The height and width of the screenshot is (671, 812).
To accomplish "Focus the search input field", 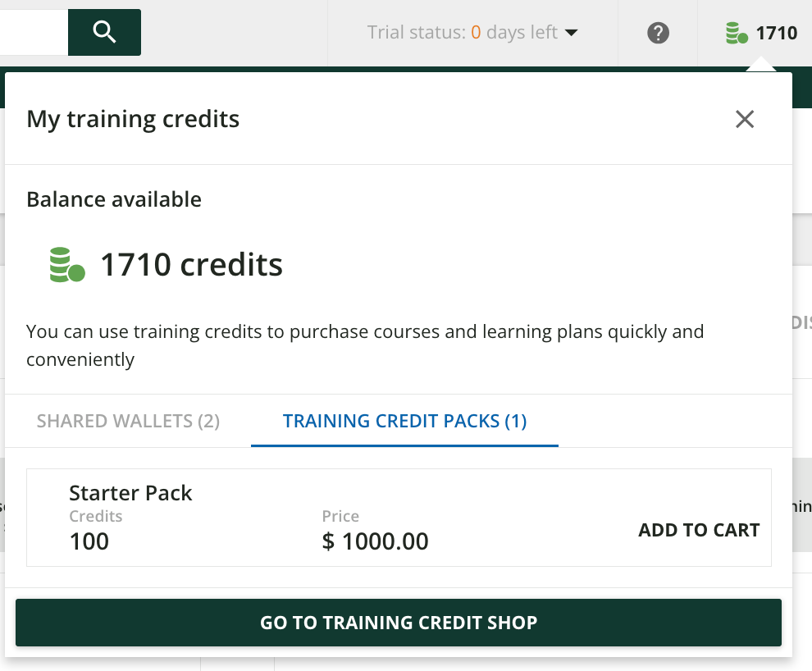I will [33, 32].
